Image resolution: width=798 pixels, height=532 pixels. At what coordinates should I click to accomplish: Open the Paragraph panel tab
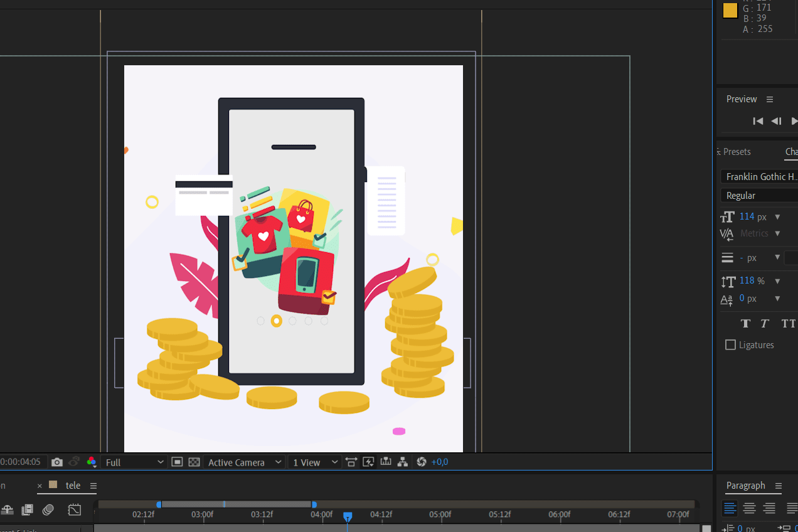point(745,486)
